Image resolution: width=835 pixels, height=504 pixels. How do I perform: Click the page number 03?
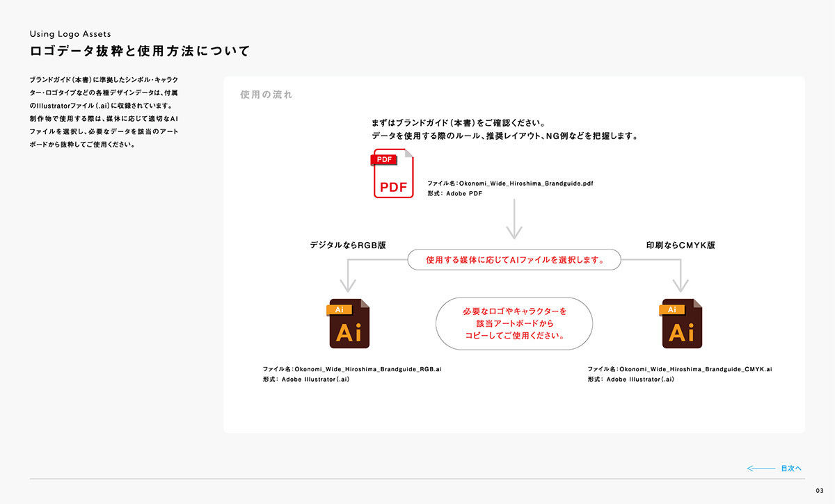tap(819, 491)
